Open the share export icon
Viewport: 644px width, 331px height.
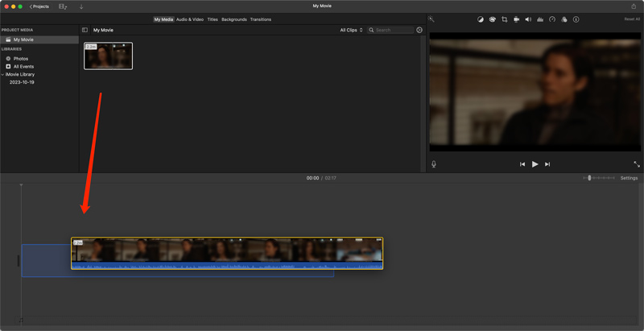(634, 6)
